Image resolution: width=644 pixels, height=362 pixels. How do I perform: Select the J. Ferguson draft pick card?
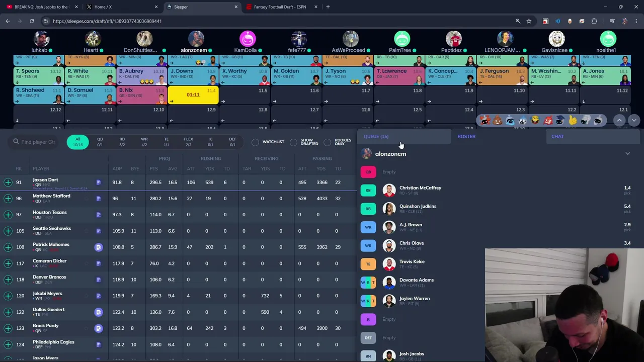click(502, 75)
